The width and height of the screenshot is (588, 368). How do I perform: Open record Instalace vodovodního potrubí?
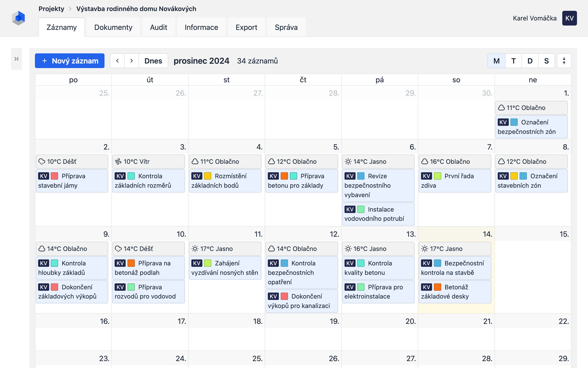tap(378, 214)
